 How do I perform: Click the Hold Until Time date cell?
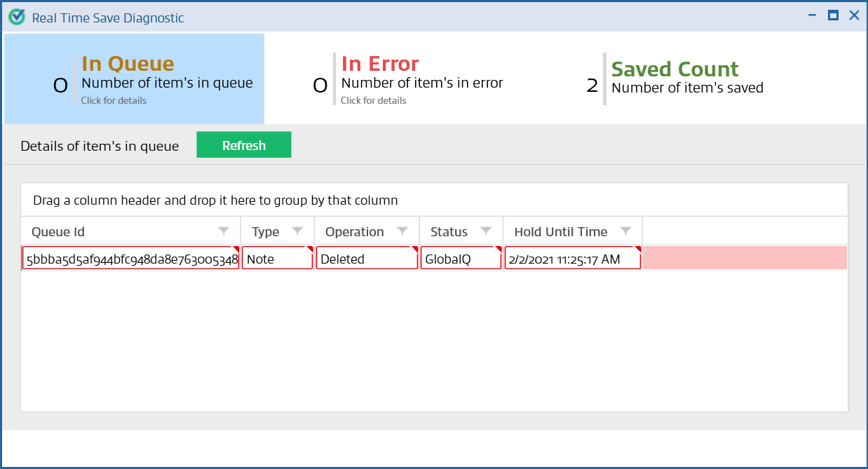pyautogui.click(x=571, y=259)
